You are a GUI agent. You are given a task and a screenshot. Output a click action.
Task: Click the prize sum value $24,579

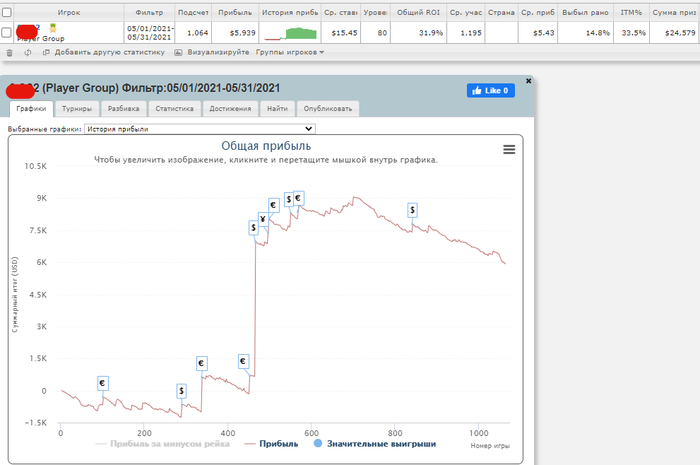click(680, 33)
